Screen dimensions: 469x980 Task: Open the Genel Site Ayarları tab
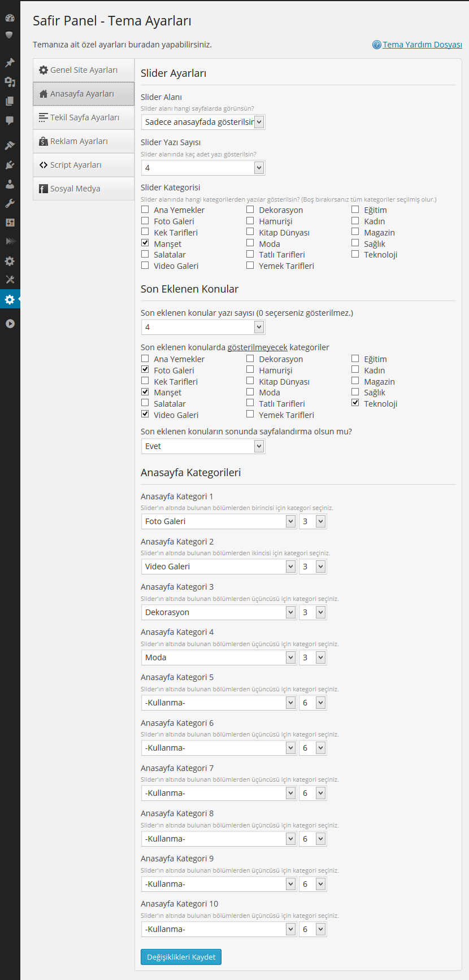pos(84,70)
